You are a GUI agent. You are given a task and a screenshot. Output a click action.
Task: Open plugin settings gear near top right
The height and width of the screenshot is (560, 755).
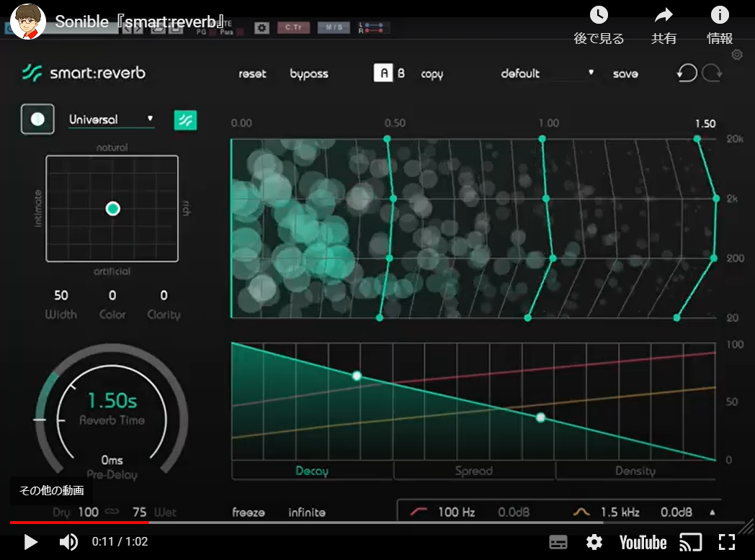tap(736, 55)
